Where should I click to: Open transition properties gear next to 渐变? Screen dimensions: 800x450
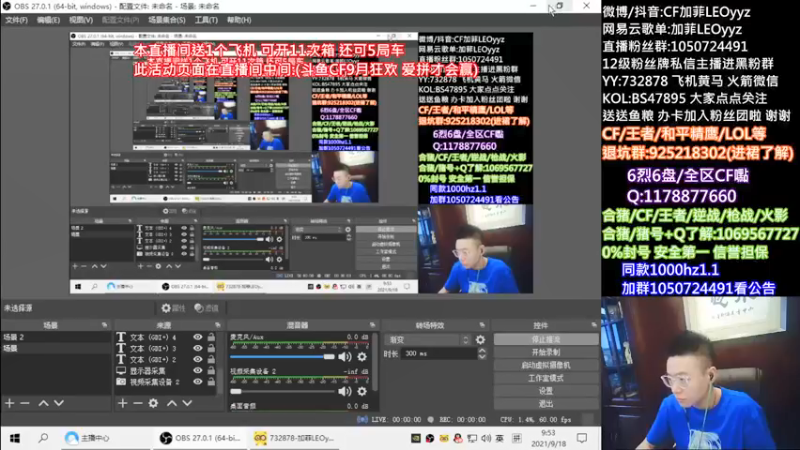pos(480,339)
